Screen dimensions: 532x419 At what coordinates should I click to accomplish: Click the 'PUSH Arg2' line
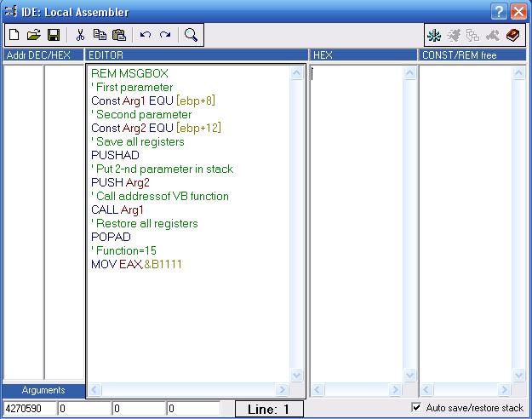(120, 182)
